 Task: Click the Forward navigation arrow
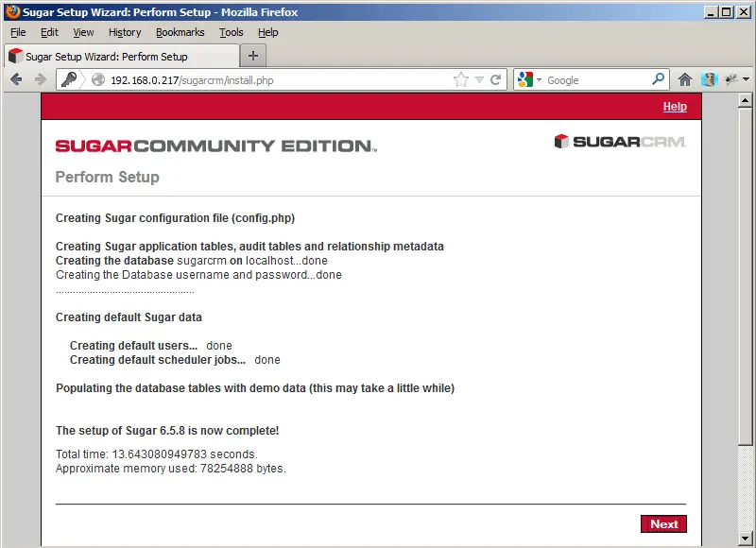pyautogui.click(x=41, y=79)
